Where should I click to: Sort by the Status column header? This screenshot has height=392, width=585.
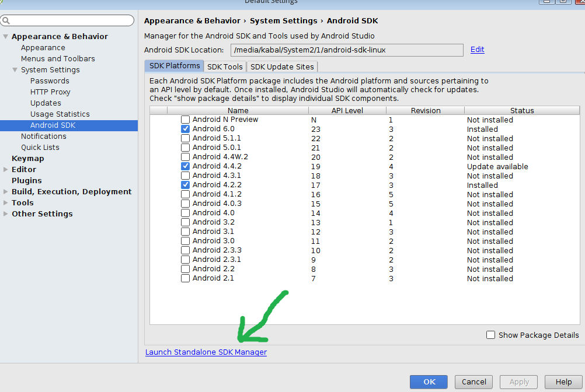coord(522,111)
